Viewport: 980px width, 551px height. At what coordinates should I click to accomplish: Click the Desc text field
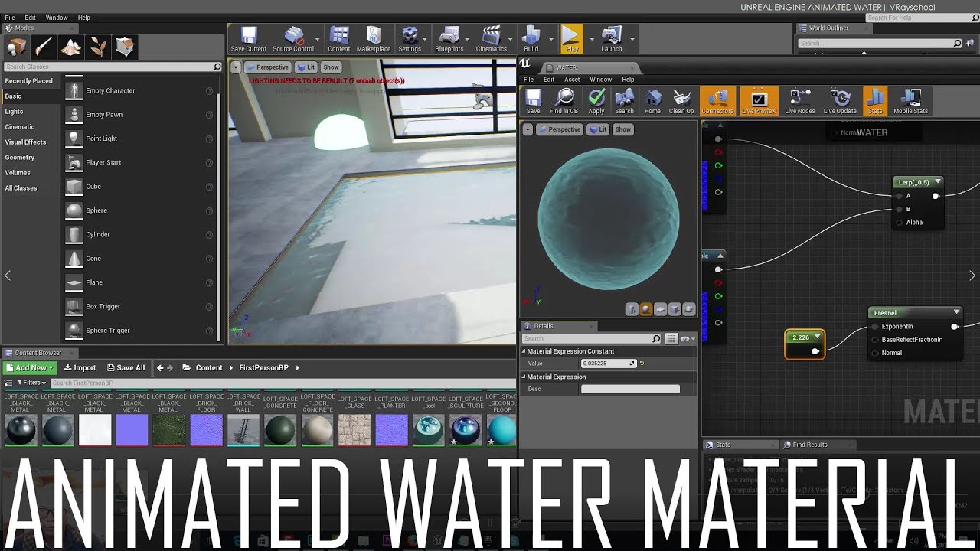coord(630,389)
